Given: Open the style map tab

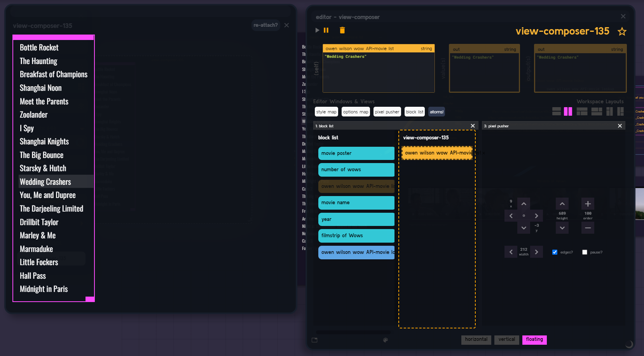Looking at the screenshot, I should tap(326, 112).
